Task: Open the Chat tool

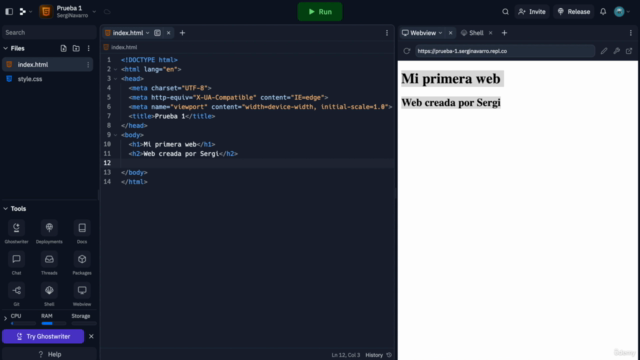Action: [16, 263]
